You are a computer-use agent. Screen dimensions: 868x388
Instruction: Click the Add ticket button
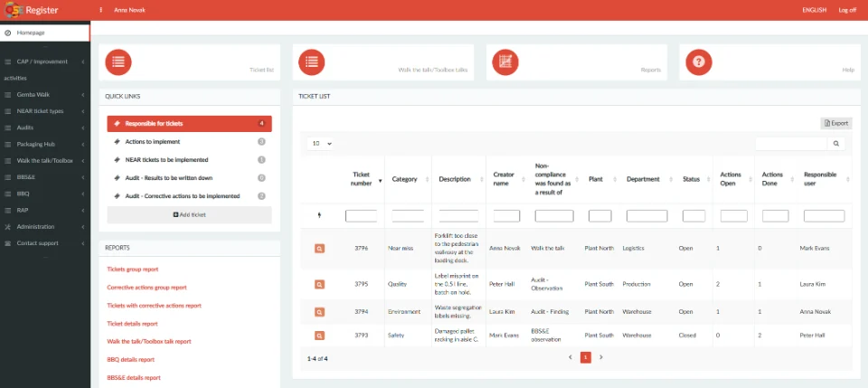click(x=189, y=214)
